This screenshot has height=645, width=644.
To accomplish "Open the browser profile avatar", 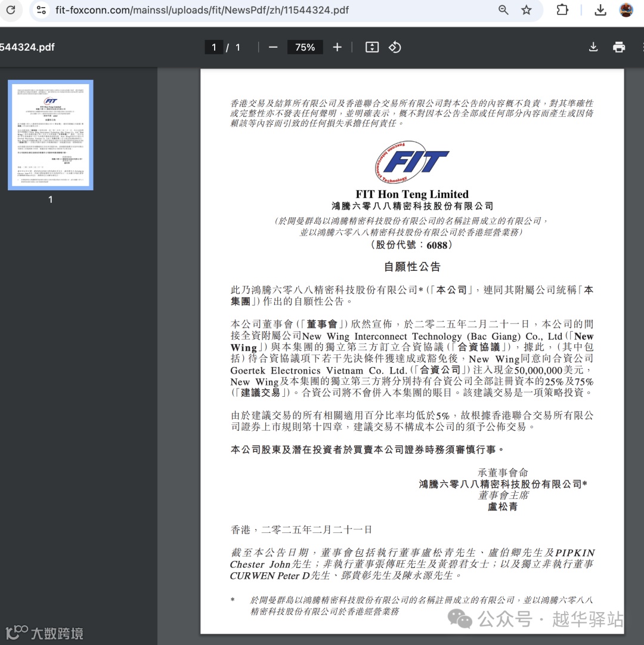I will coord(626,10).
